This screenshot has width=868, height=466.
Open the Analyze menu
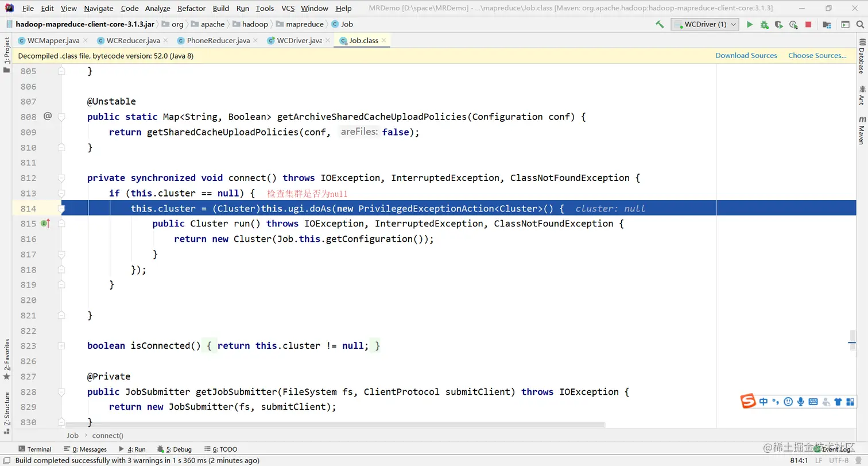click(158, 8)
